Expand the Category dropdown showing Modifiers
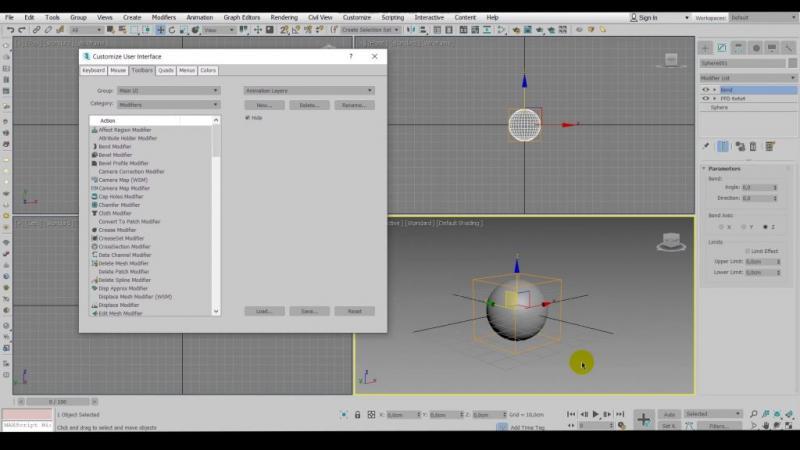Image resolution: width=800 pixels, height=450 pixels. point(168,104)
